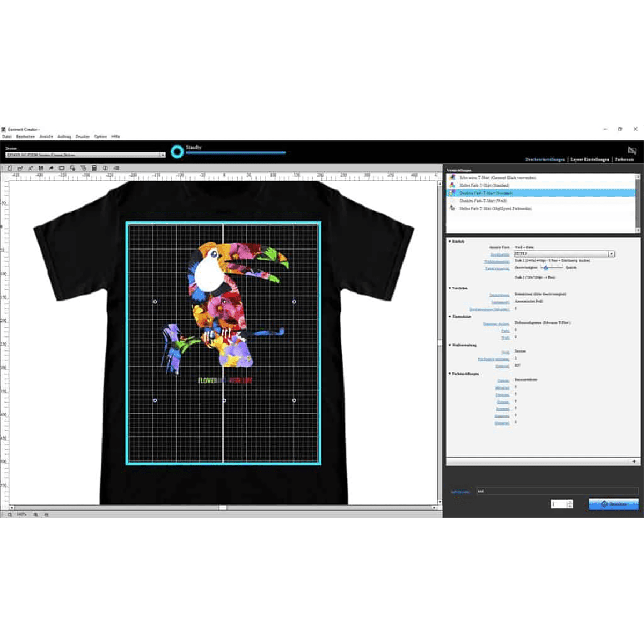
Task: Click the blue Drucken button
Action: [x=613, y=504]
